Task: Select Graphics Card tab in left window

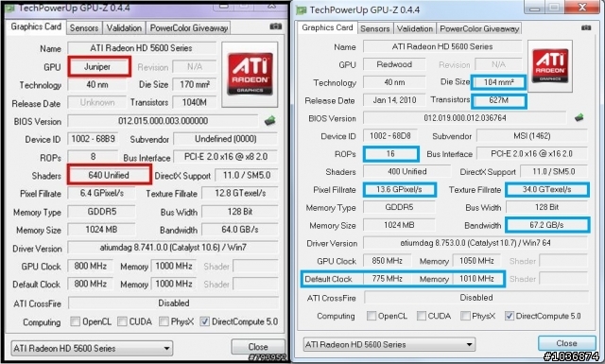Action: [x=36, y=26]
